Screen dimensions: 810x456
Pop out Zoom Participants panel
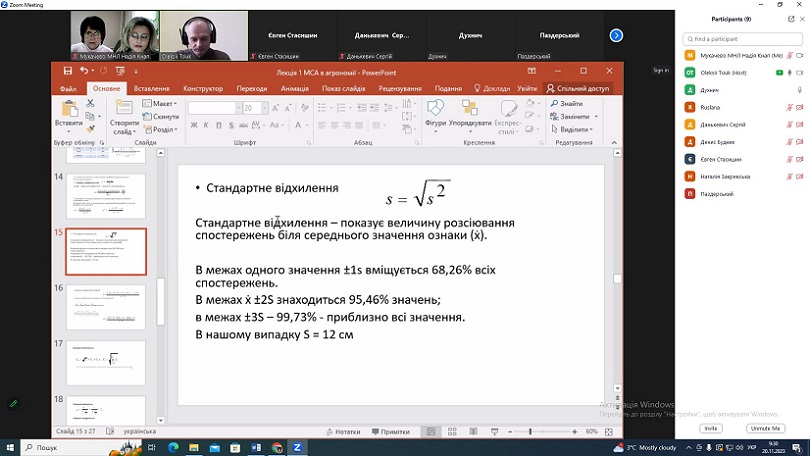pyautogui.click(x=791, y=19)
